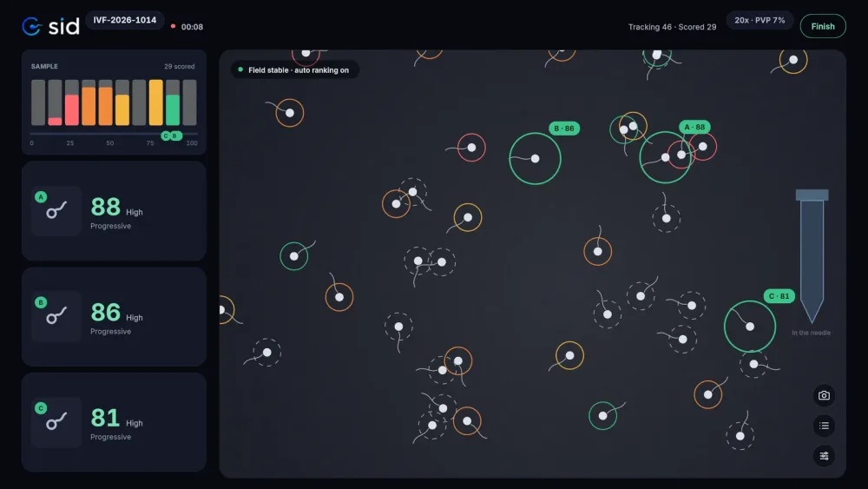868x489 pixels.
Task: Click the B marker on the sample scale
Action: (x=175, y=136)
